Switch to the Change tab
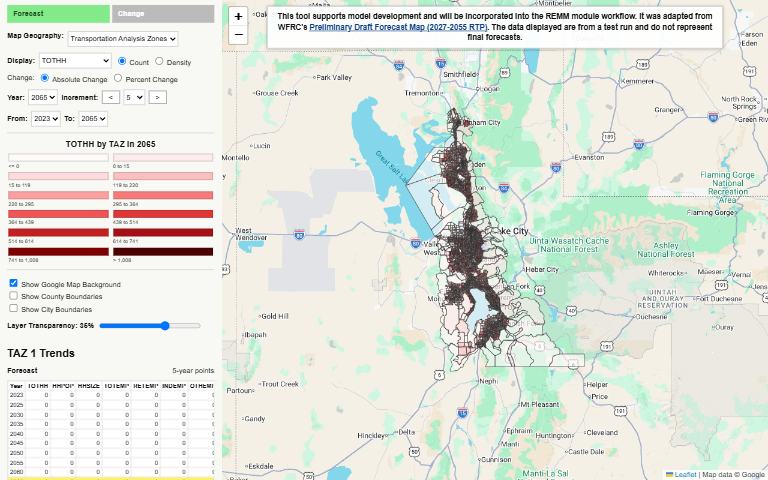The image size is (768, 480). tap(163, 14)
